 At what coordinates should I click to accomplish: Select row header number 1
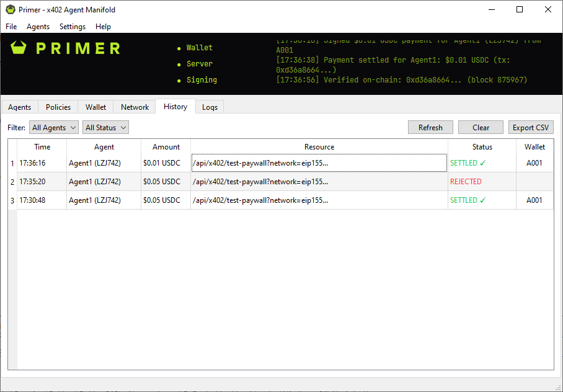[12, 163]
